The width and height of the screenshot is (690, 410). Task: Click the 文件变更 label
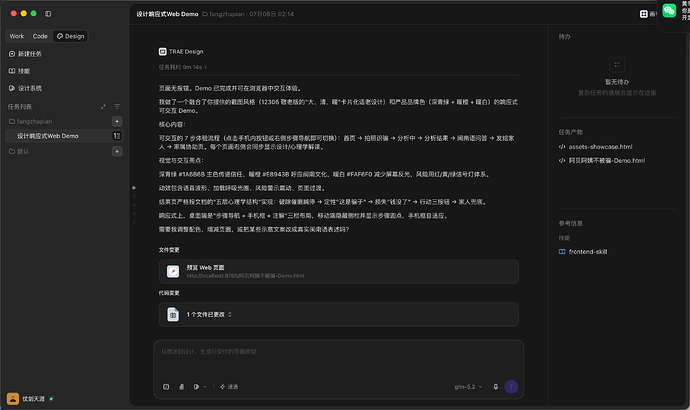pyautogui.click(x=169, y=250)
